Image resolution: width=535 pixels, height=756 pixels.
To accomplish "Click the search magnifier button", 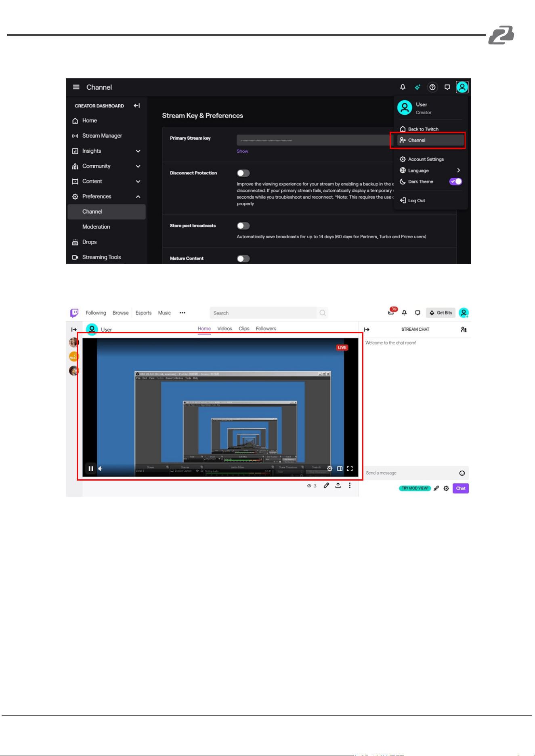I will tap(323, 313).
